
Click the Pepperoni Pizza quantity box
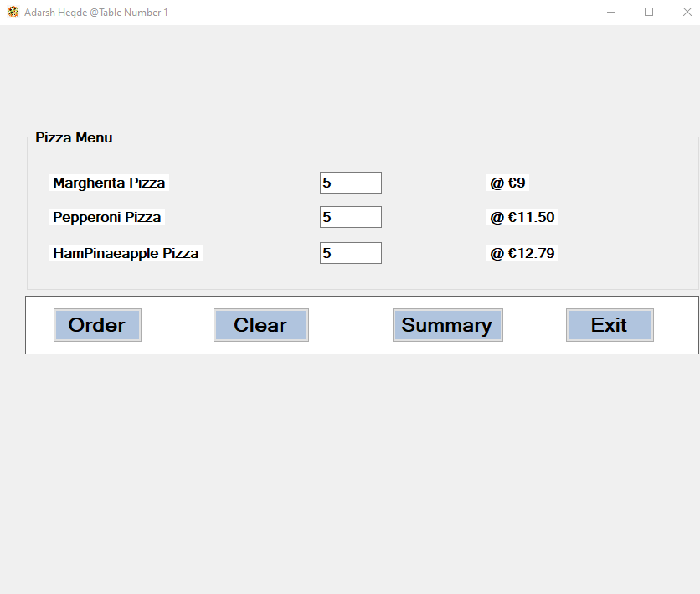[350, 216]
